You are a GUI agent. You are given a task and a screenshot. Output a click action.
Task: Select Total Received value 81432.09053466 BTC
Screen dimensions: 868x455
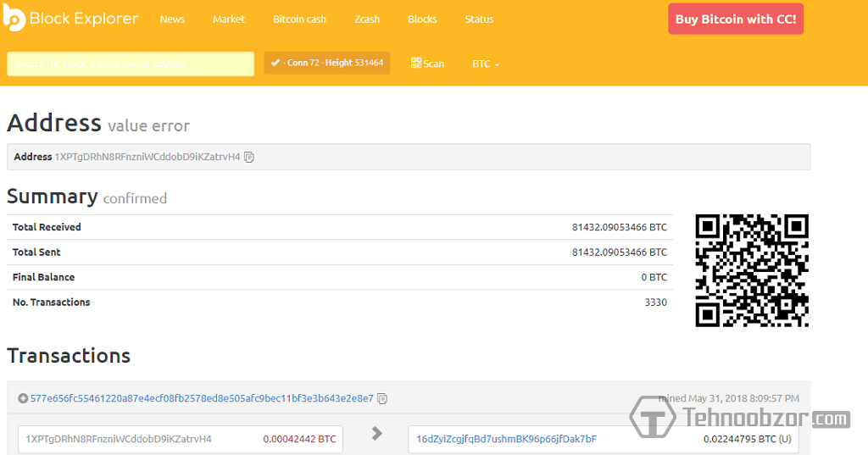[620, 227]
